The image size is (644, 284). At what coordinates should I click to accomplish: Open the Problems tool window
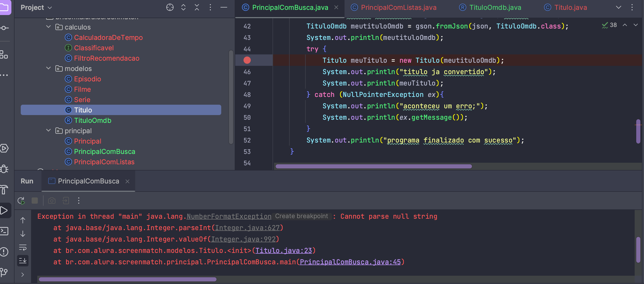coord(4,252)
